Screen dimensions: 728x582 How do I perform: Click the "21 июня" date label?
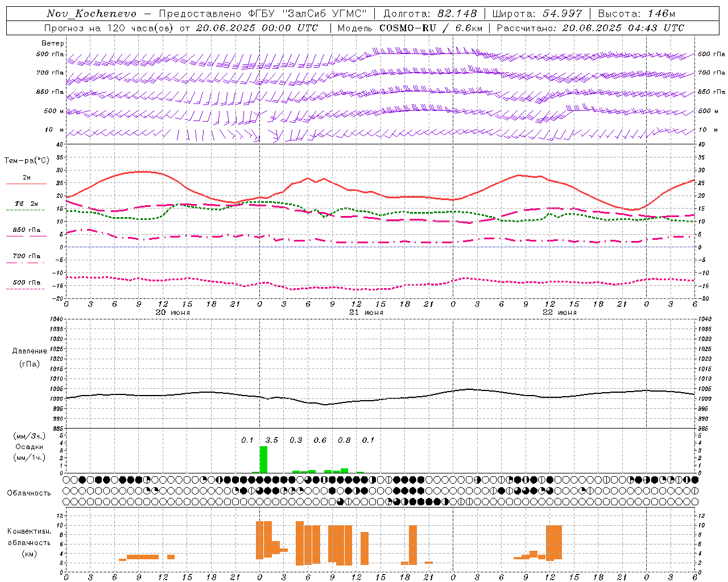tap(366, 313)
